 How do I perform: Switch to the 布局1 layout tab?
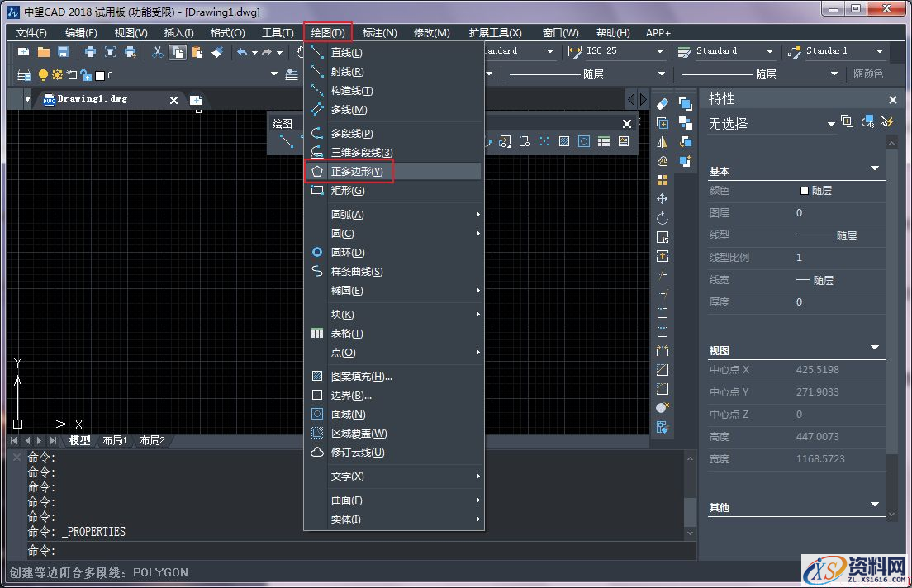coord(115,441)
